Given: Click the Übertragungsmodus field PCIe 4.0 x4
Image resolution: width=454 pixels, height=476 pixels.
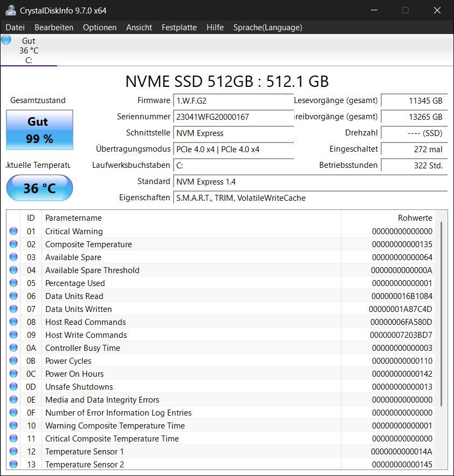Looking at the screenshot, I should coord(233,149).
